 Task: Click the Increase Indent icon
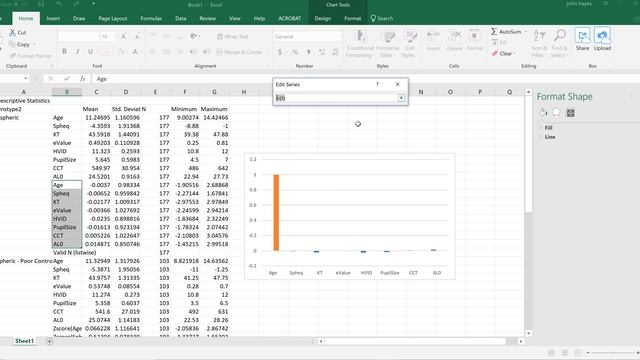(x=207, y=52)
